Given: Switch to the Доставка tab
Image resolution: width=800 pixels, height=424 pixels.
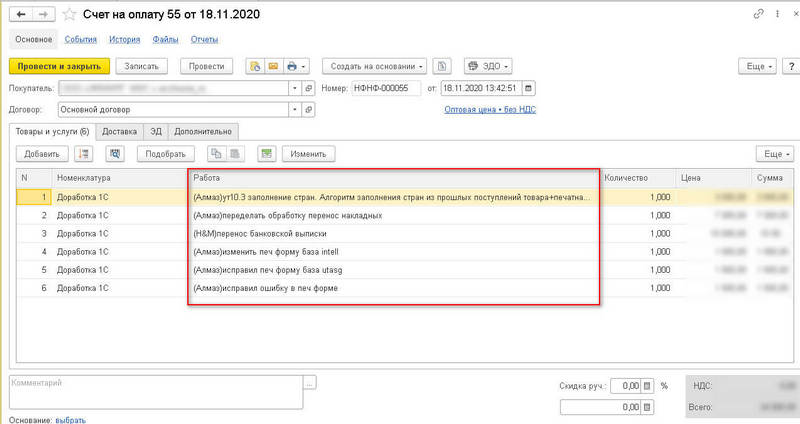Looking at the screenshot, I should 119,131.
